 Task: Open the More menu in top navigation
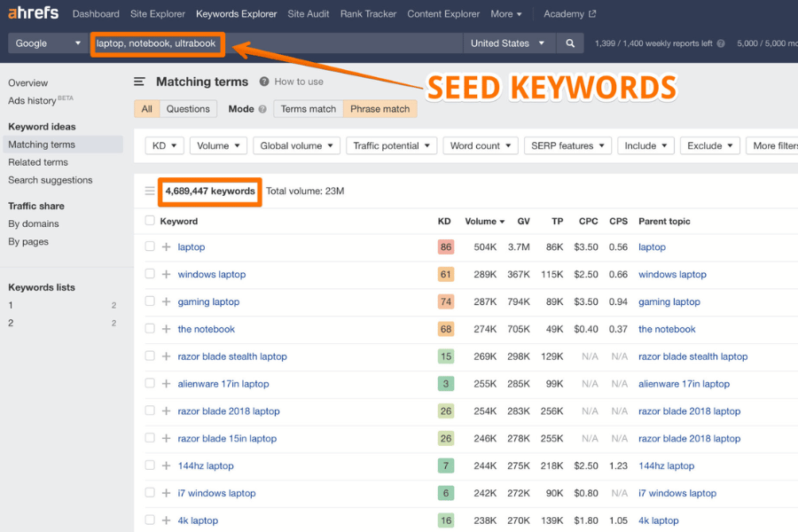tap(505, 13)
